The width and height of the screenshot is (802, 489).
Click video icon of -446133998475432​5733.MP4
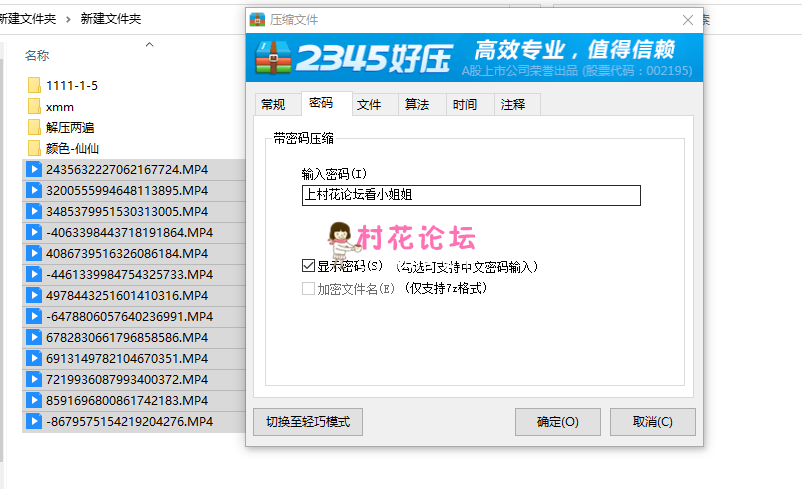tap(34, 274)
